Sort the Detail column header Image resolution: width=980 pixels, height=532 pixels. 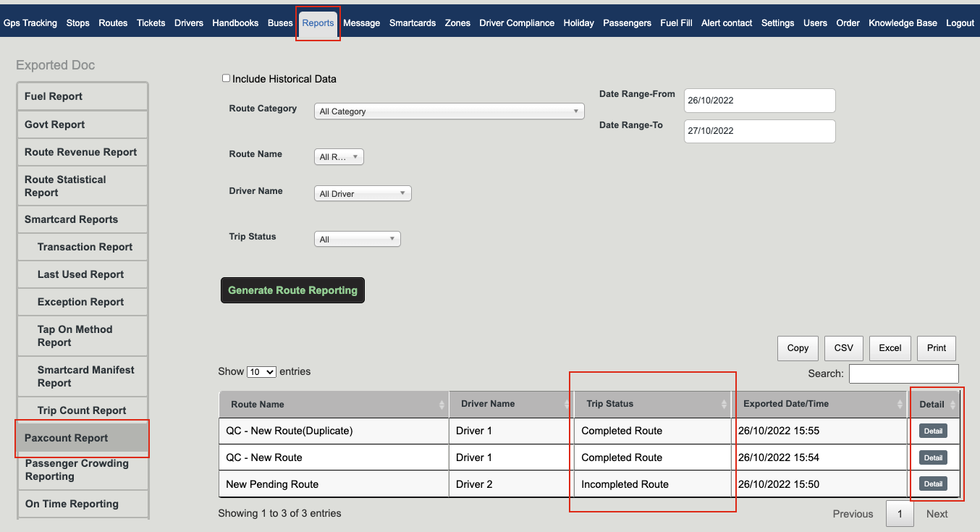coord(934,404)
